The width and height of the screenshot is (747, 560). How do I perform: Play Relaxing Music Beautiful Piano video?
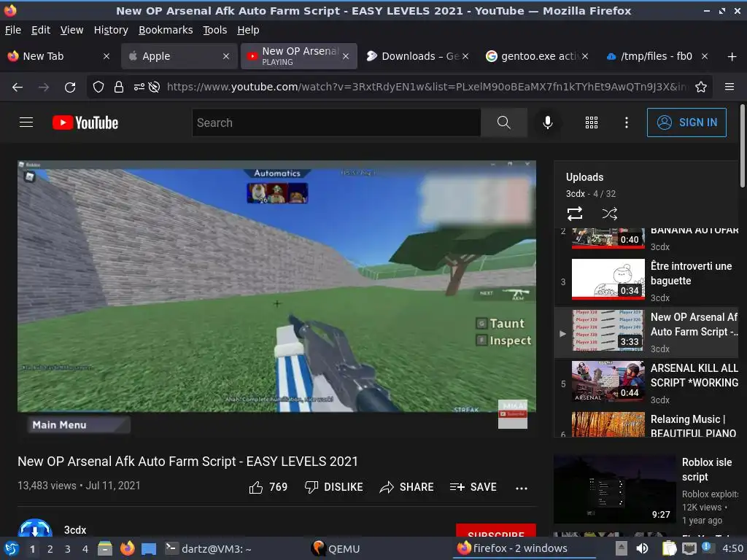646,424
